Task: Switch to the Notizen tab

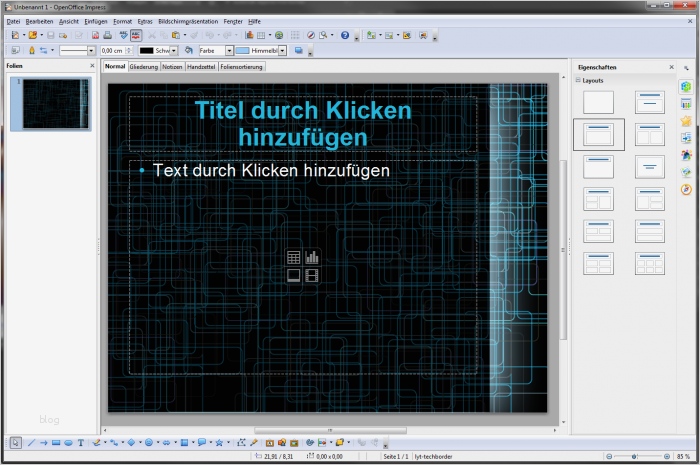Action: [x=172, y=67]
